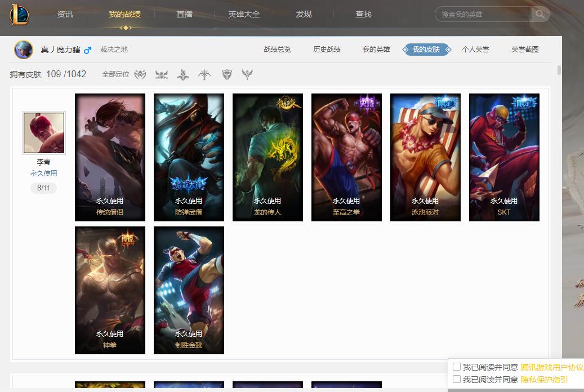Screen dimensions: 584x392
Task: Check agreement to 腾讯游戏用户协议
Action: tap(457, 367)
